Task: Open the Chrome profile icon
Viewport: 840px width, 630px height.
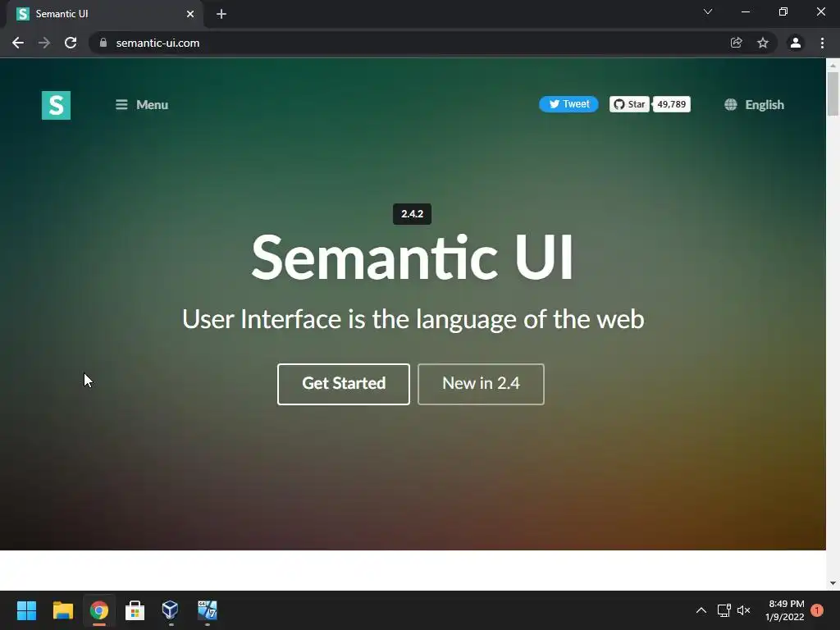Action: click(796, 43)
